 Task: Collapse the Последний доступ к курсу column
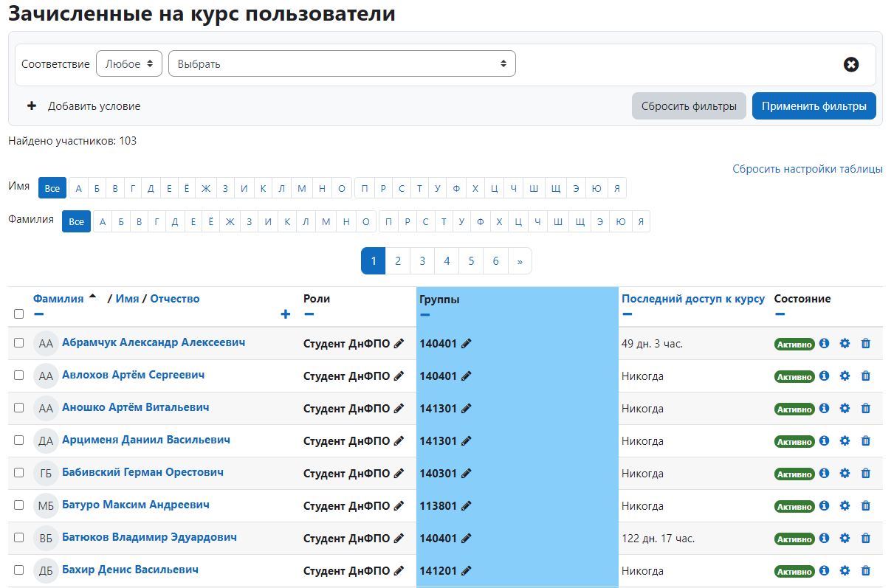(x=627, y=314)
